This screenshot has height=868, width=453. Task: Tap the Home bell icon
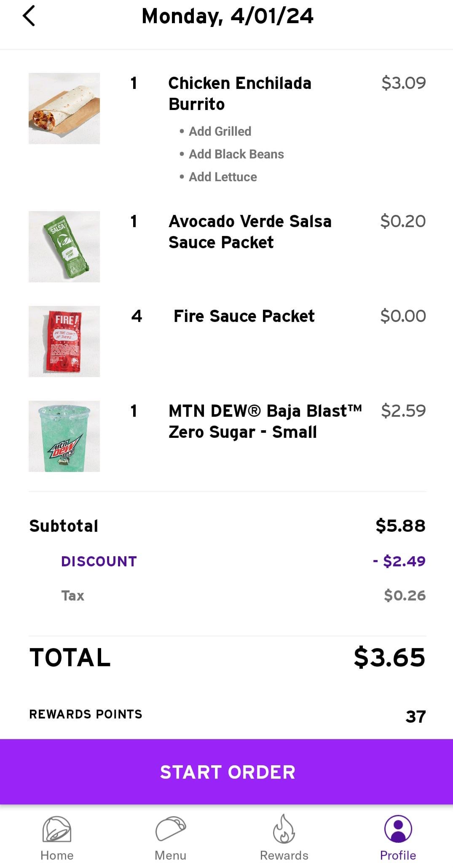[x=57, y=829]
